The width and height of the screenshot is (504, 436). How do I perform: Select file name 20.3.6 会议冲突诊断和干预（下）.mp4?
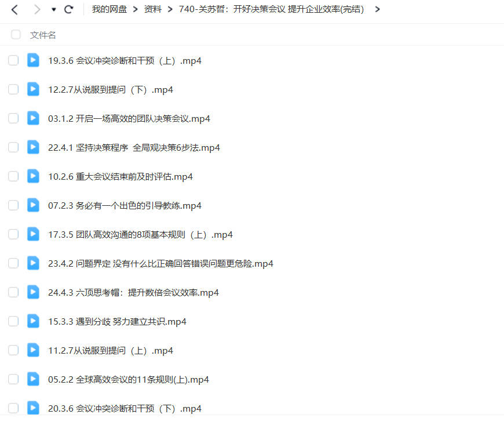[125, 408]
